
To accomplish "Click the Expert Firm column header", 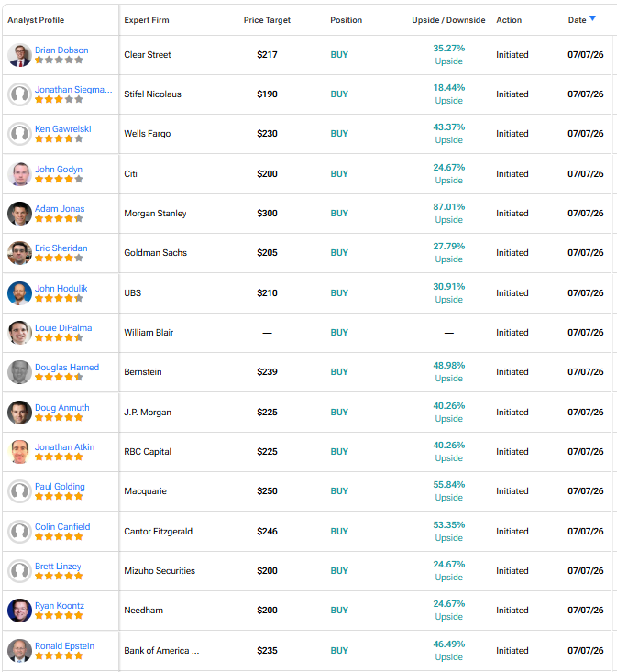I will [147, 20].
